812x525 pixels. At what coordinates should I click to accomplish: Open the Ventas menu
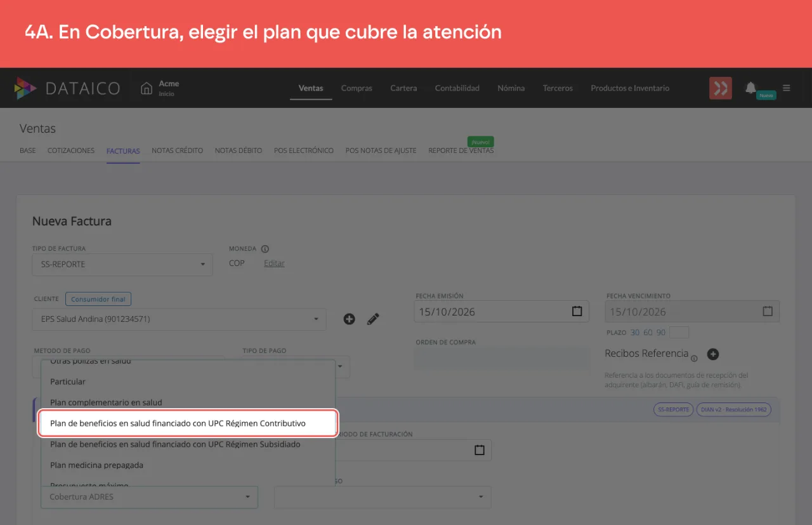311,88
